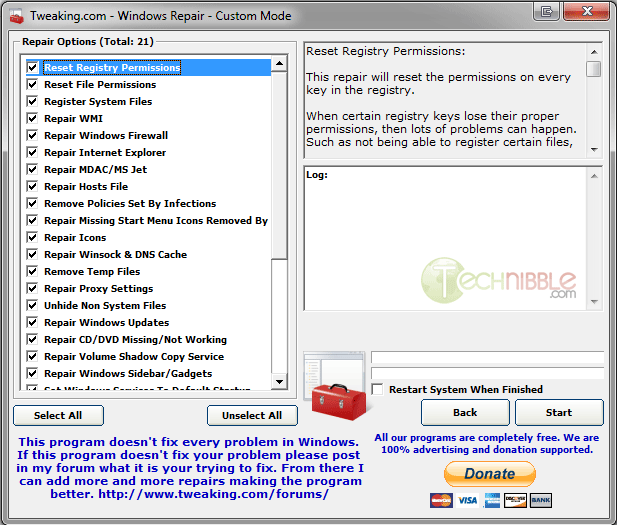Uncheck Repair Missing Start Menu Icons checkbox

coord(32,220)
